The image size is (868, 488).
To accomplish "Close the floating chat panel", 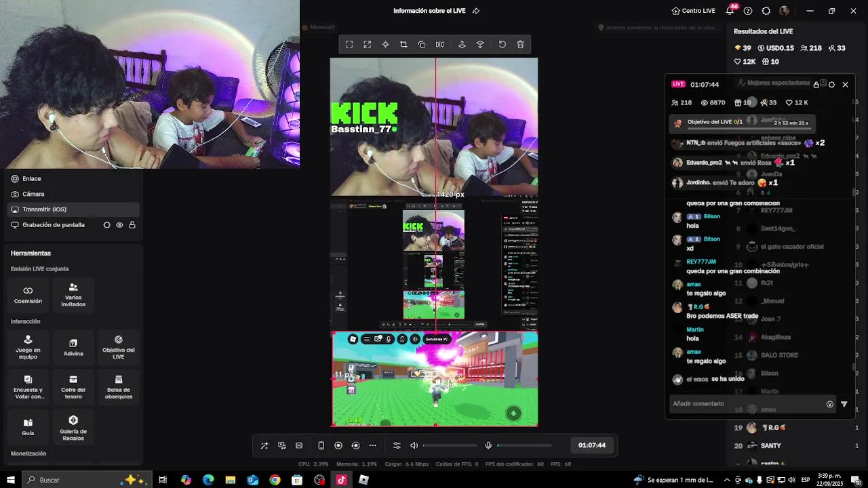I will [x=845, y=85].
